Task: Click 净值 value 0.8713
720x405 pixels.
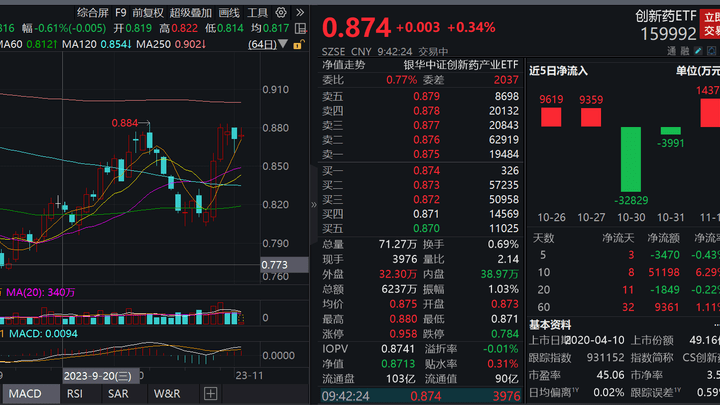Action: click(398, 364)
